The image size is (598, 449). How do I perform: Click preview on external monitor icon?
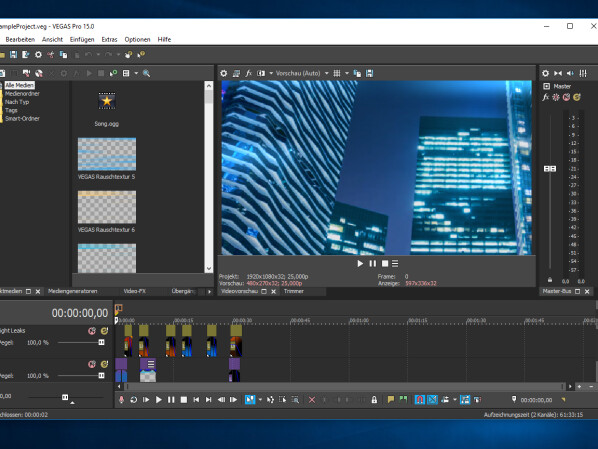(236, 73)
